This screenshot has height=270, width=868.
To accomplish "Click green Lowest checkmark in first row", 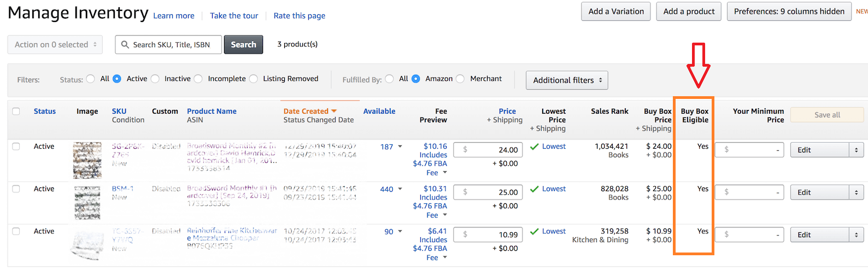I will (535, 146).
